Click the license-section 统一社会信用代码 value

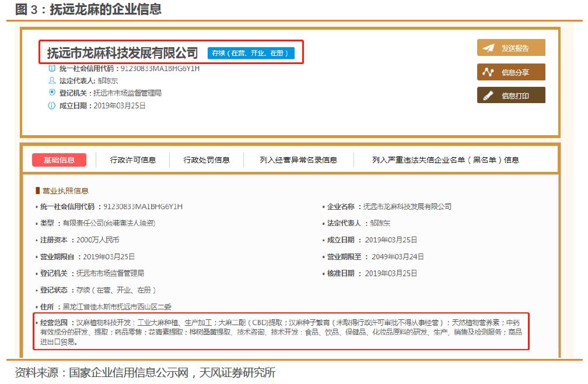pyautogui.click(x=143, y=206)
